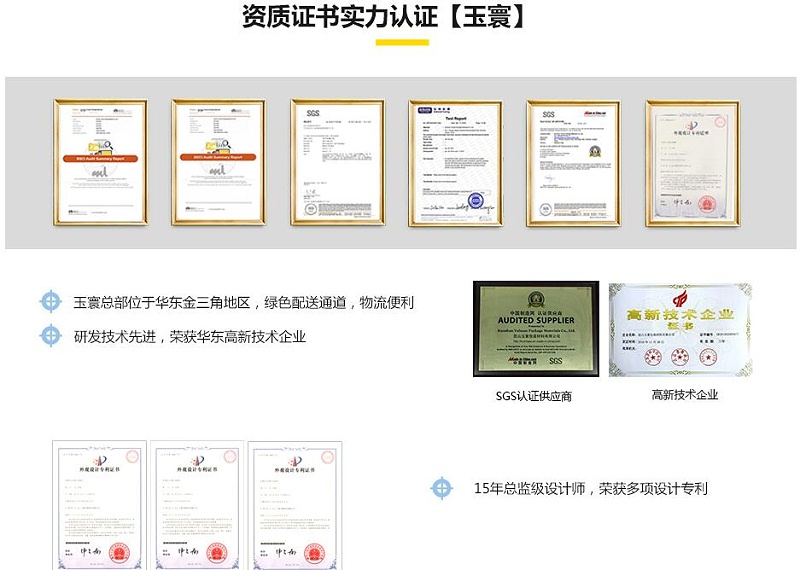This screenshot has width=800, height=570.
Task: Click the bullet icon beside 研发技术先进
Action: click(50, 336)
